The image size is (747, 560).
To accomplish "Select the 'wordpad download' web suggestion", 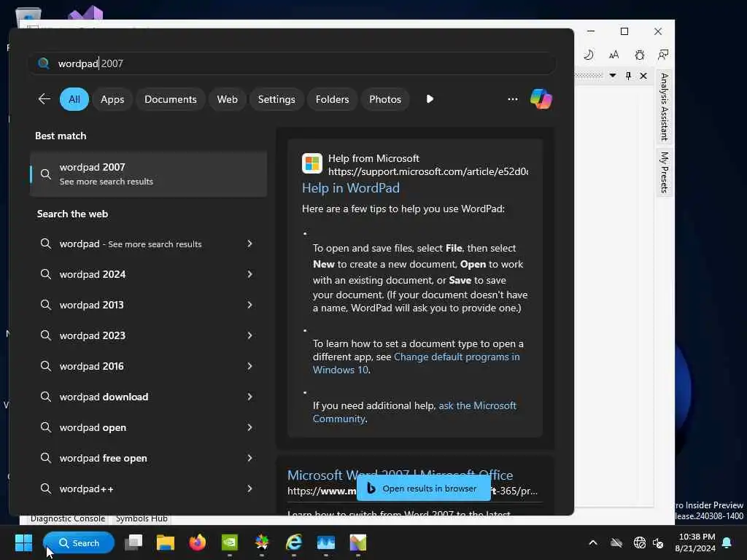I will coord(148,397).
